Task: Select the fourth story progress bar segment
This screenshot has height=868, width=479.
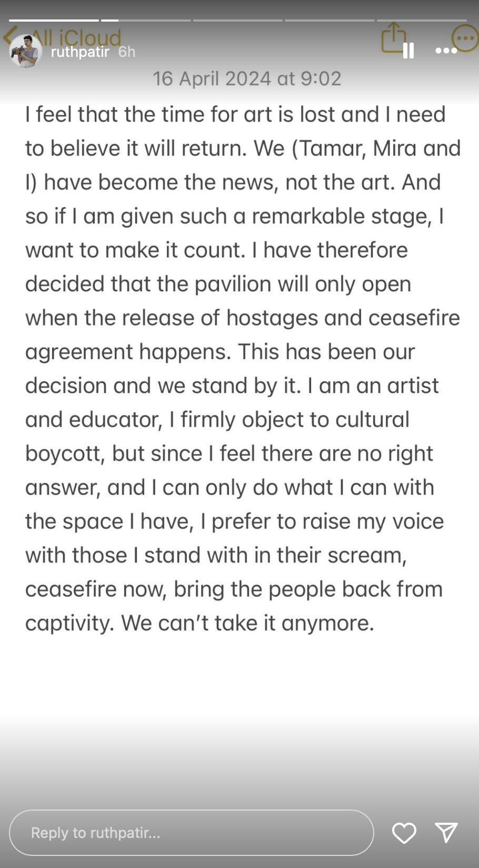Action: 330,21
